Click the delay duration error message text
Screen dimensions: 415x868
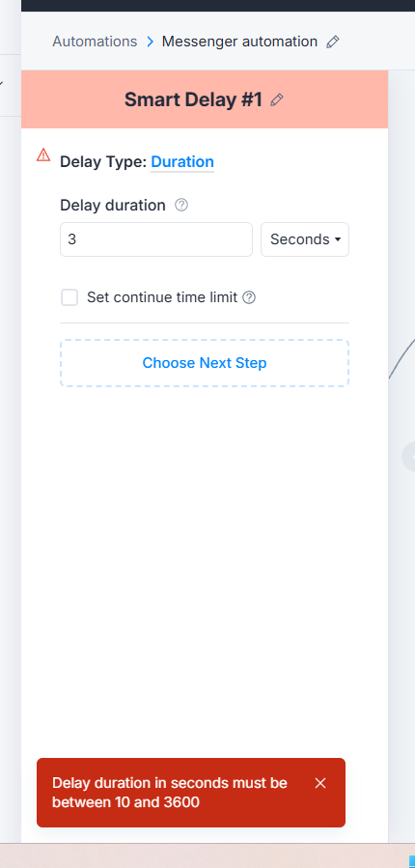pyautogui.click(x=170, y=792)
